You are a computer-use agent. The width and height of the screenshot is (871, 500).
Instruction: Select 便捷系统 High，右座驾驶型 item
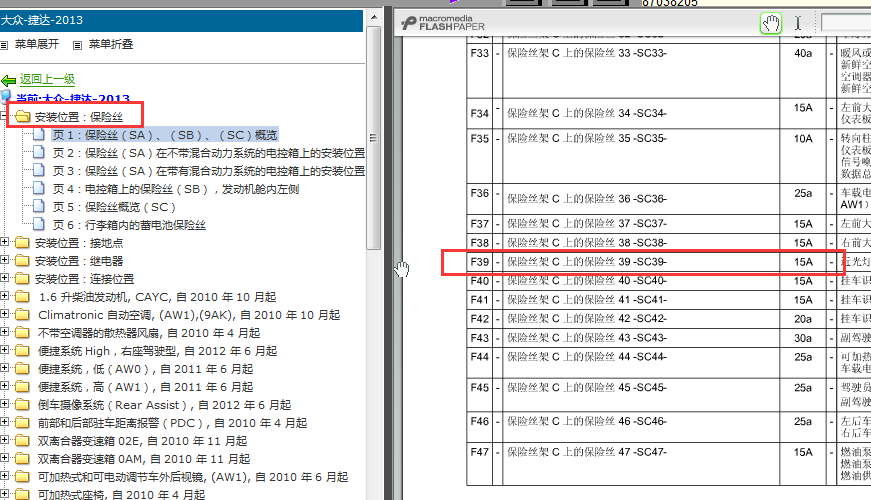(157, 351)
